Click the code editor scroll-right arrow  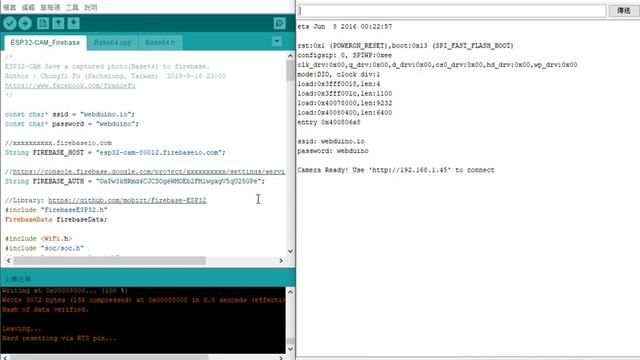click(281, 260)
